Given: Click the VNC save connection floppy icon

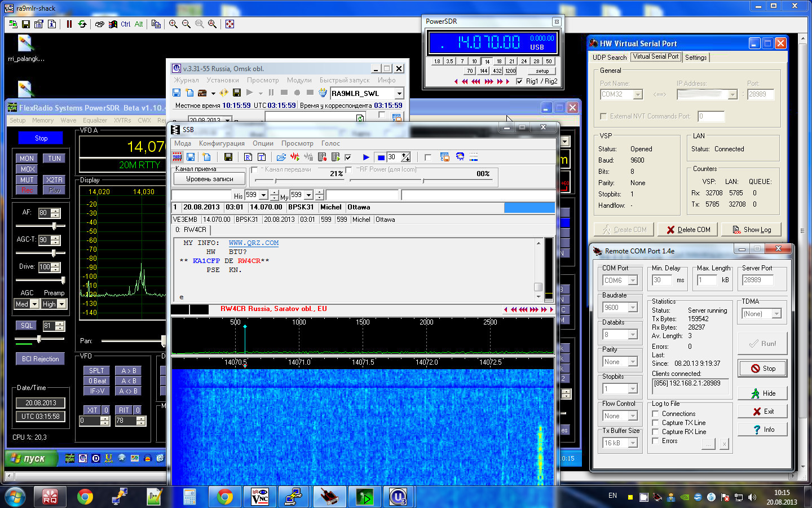Looking at the screenshot, I should pos(26,24).
